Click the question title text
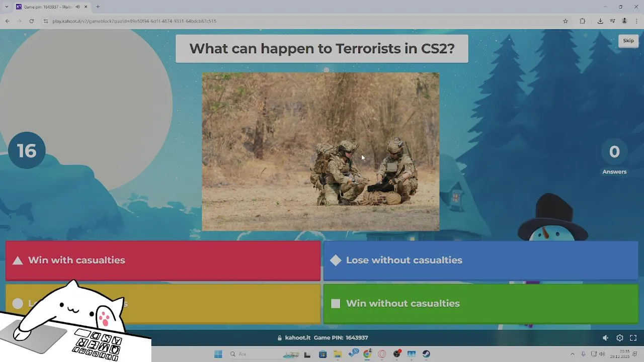The width and height of the screenshot is (644, 362). (x=322, y=49)
